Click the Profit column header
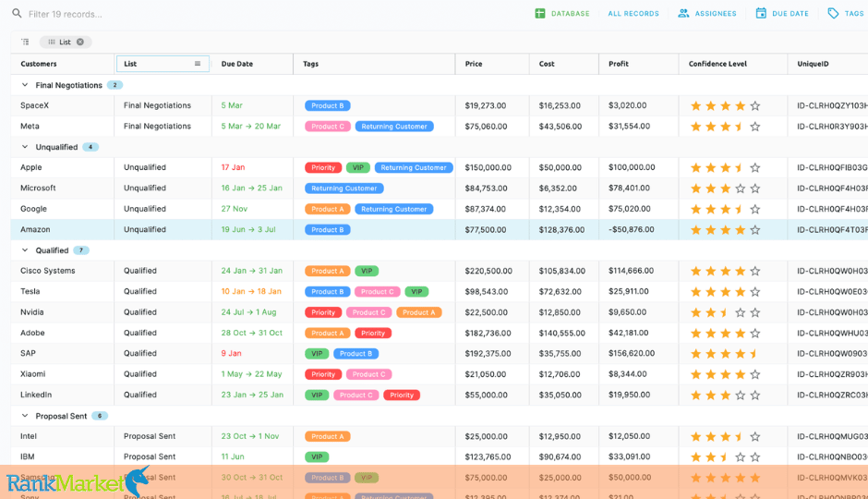 coord(619,64)
